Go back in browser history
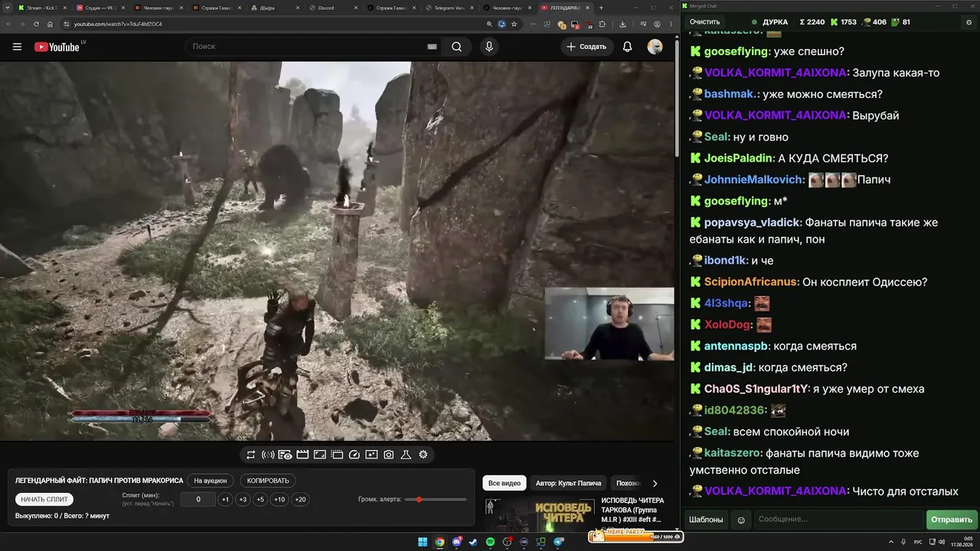 (x=10, y=24)
